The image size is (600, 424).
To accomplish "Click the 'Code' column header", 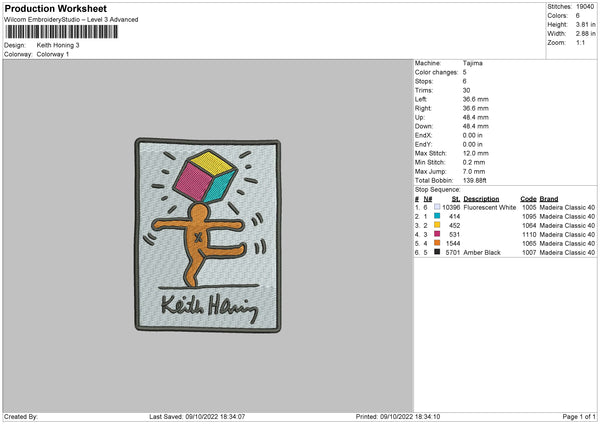I will click(528, 199).
